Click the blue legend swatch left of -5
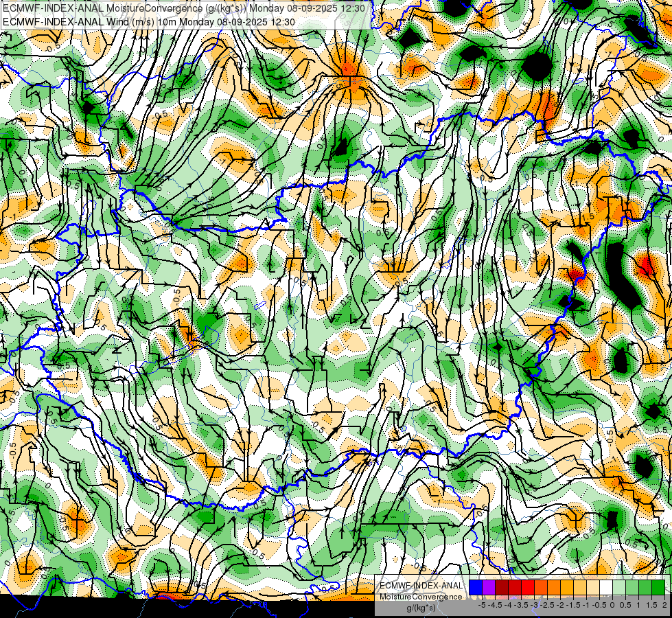Screen dimensions: 672x618 pos(476,587)
